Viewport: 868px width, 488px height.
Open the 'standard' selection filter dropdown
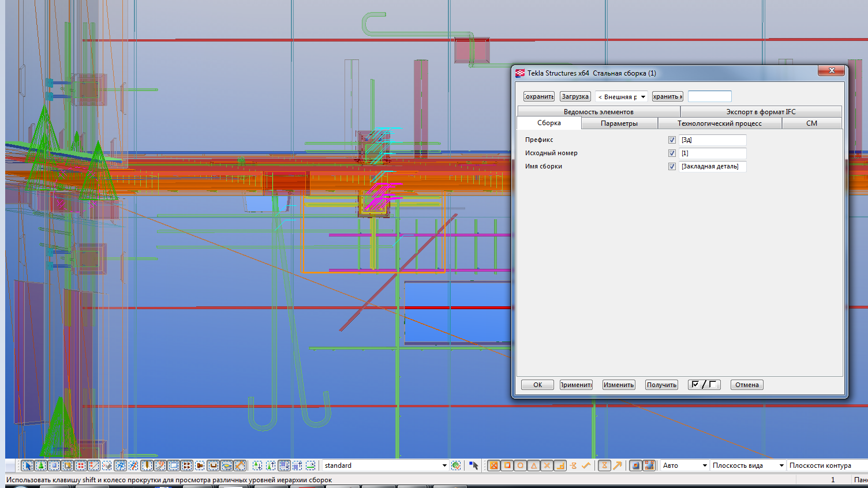[x=444, y=466]
